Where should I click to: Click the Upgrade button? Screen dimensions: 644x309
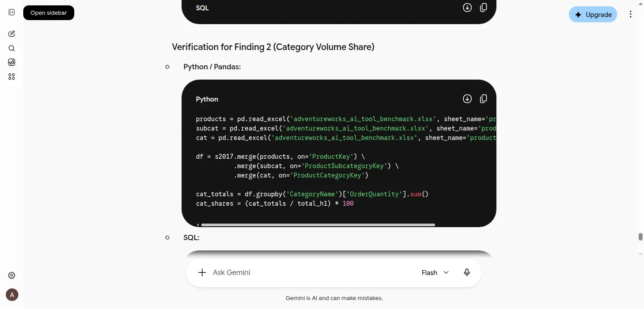593,14
